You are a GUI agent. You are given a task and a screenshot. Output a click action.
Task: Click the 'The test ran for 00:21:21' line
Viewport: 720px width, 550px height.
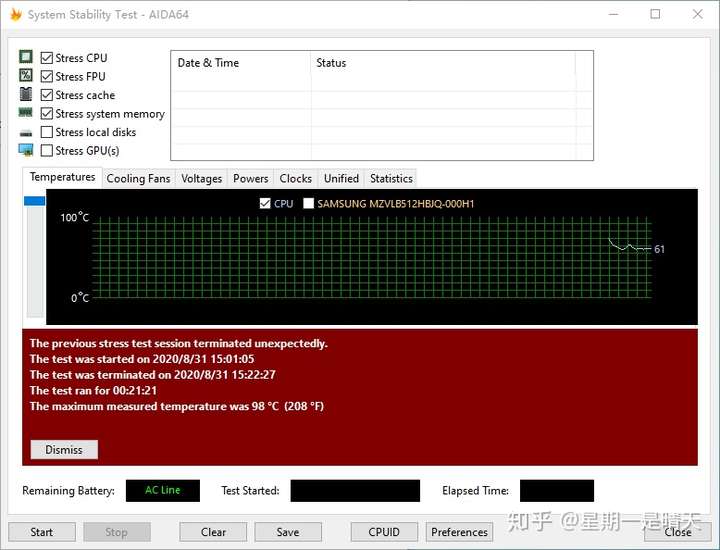[x=93, y=391]
